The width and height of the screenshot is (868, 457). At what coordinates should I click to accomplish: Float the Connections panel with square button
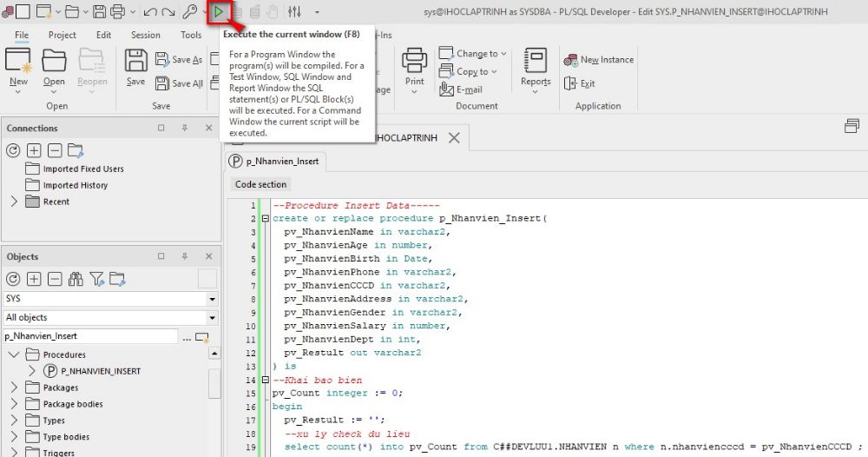point(161,128)
